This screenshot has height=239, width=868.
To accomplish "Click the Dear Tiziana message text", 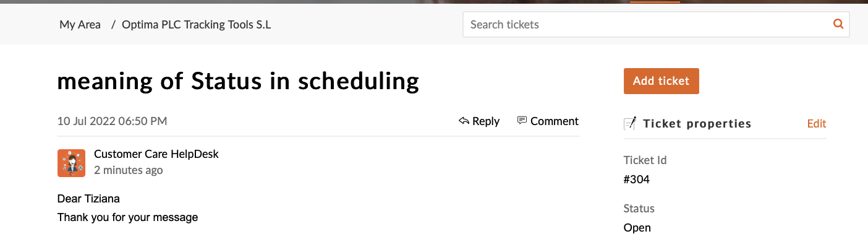I will point(88,199).
